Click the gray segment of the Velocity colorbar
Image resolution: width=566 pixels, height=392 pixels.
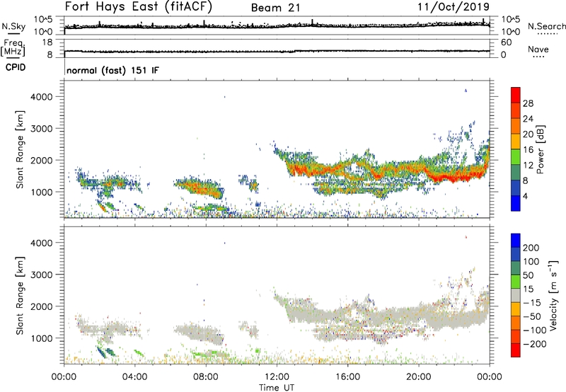tap(516, 295)
